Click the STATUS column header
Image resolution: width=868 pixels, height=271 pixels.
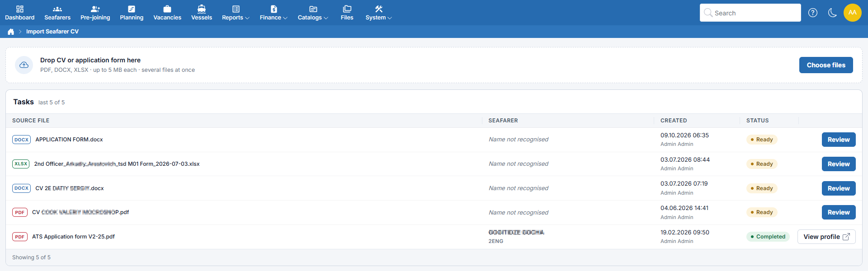[757, 121]
